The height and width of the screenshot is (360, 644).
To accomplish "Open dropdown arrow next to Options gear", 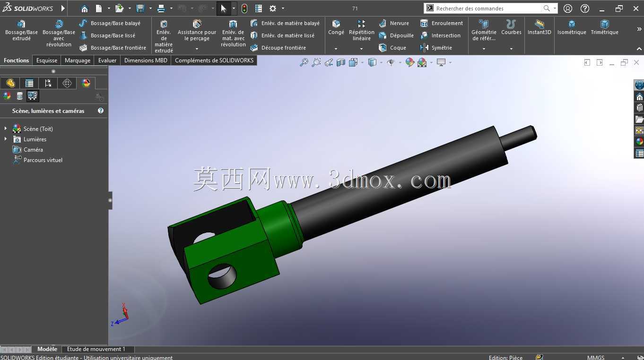I will tap(283, 9).
